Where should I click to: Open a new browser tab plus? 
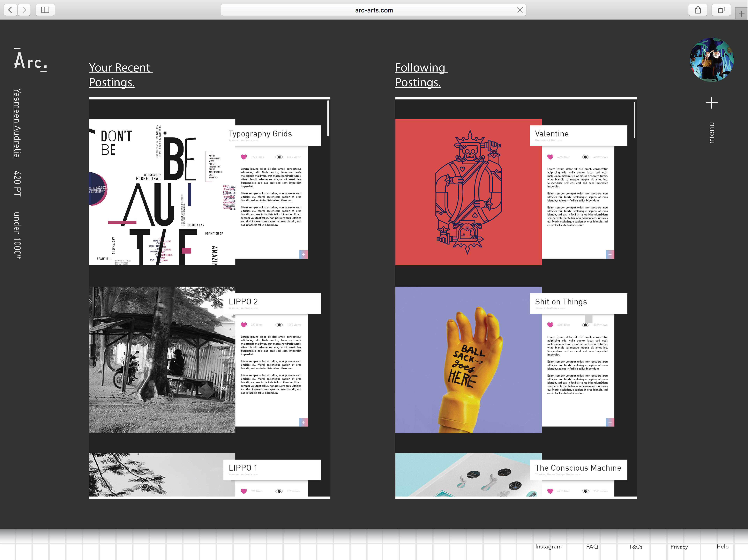point(741,14)
